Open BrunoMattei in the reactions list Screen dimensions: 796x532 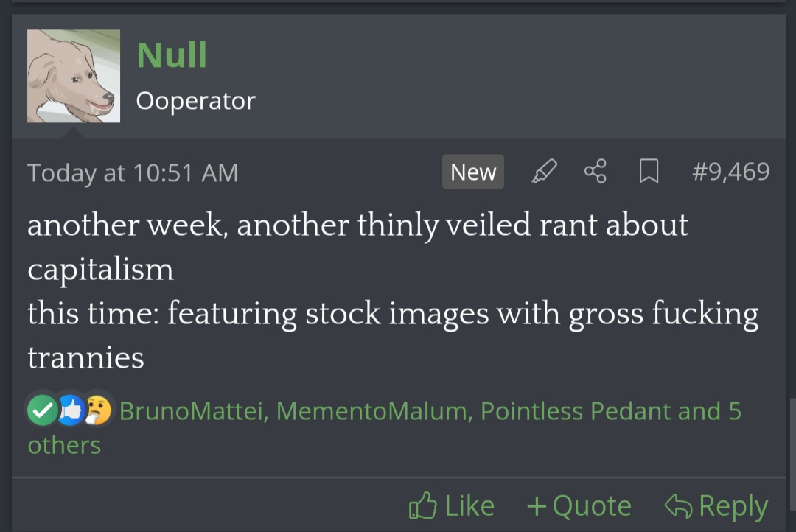[x=193, y=411]
